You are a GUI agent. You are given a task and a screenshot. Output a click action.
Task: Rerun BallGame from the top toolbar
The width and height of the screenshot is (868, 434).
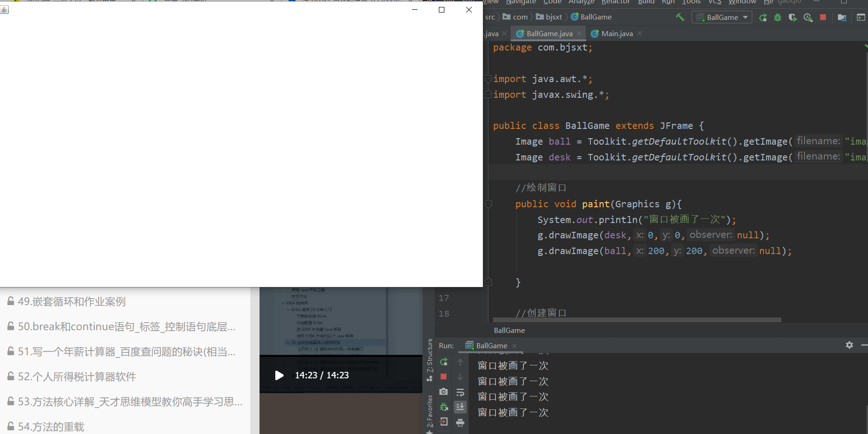763,18
